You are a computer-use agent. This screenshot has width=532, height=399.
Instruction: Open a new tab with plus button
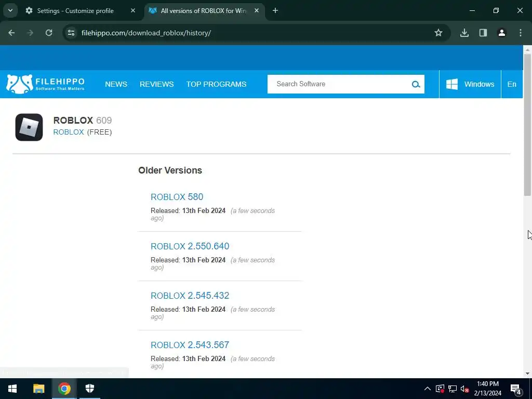pyautogui.click(x=275, y=11)
